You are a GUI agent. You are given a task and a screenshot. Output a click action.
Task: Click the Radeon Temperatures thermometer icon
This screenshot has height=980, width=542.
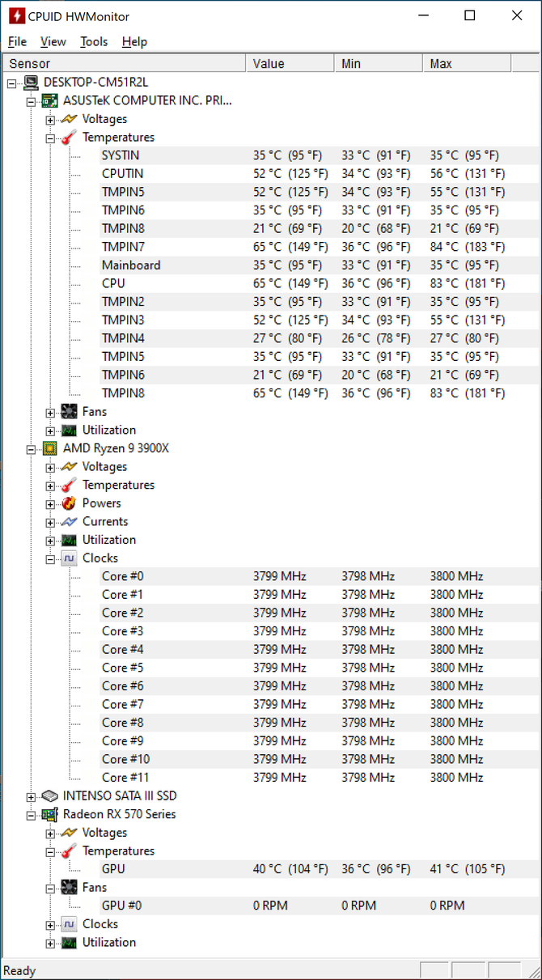[x=70, y=851]
